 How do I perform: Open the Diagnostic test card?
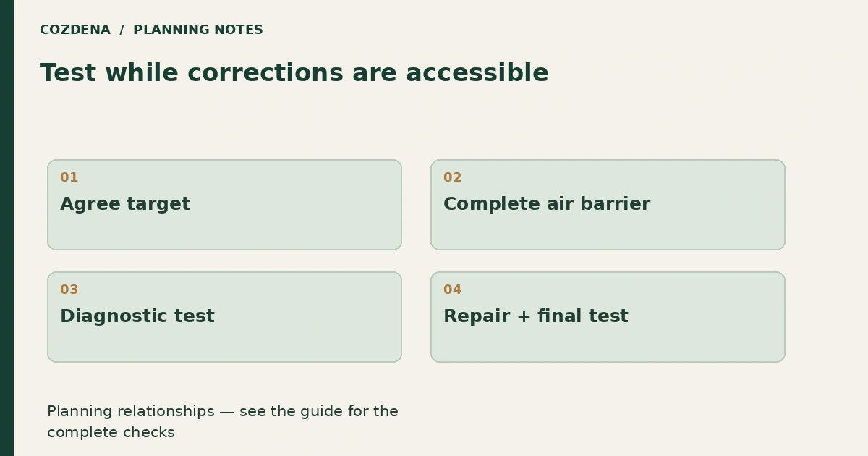tap(224, 317)
